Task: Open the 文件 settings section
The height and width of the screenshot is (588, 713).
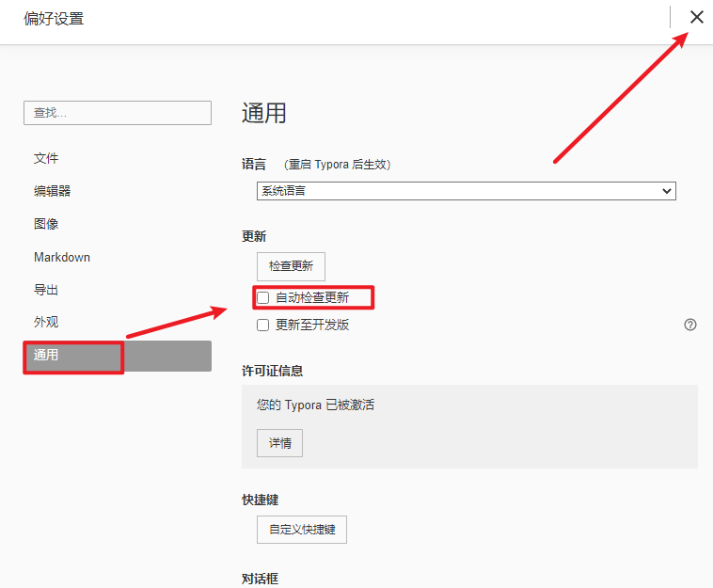Action: pos(47,158)
